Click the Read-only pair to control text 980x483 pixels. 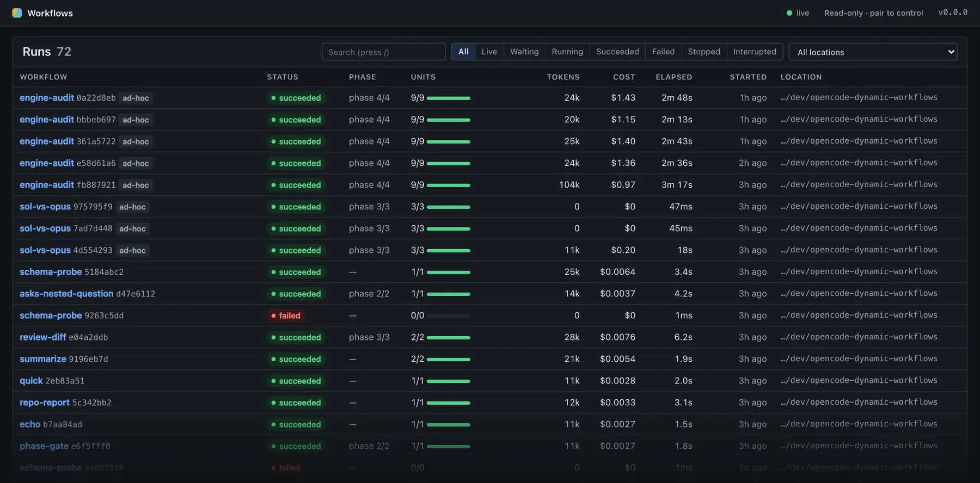(873, 13)
